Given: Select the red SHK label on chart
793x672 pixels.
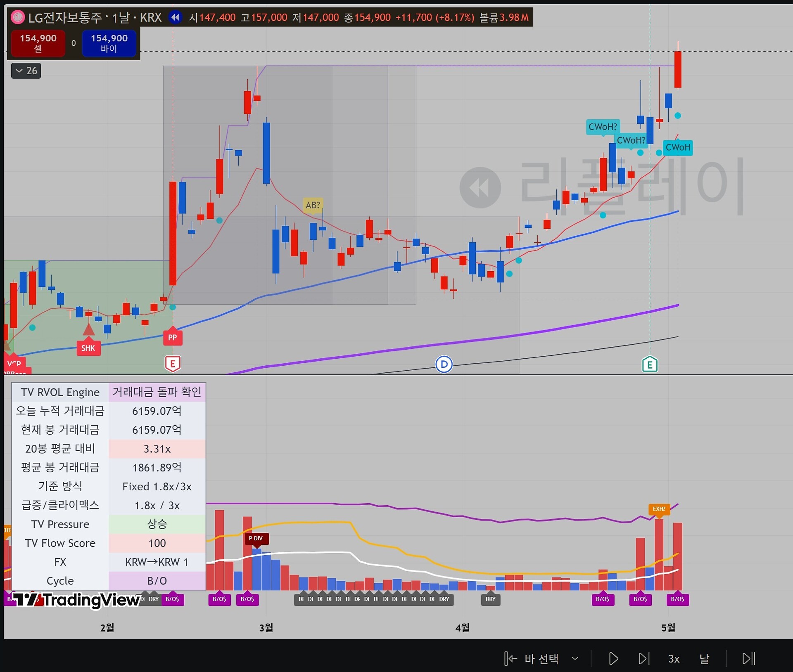Looking at the screenshot, I should (88, 348).
